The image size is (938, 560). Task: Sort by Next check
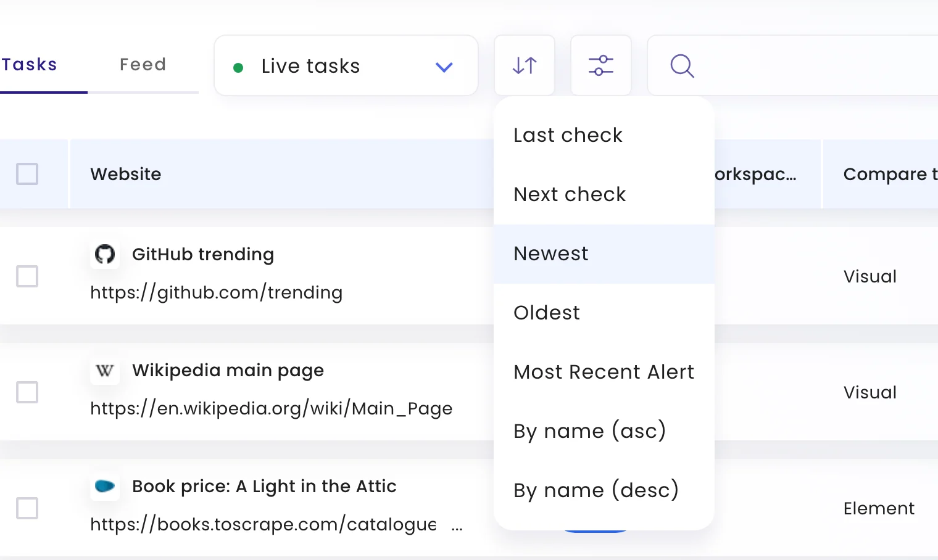pyautogui.click(x=604, y=194)
